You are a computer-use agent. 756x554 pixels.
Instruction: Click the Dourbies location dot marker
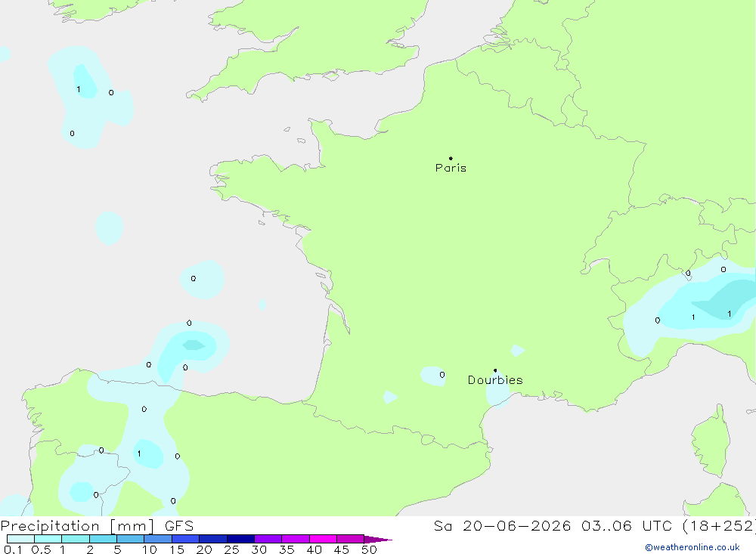[495, 370]
